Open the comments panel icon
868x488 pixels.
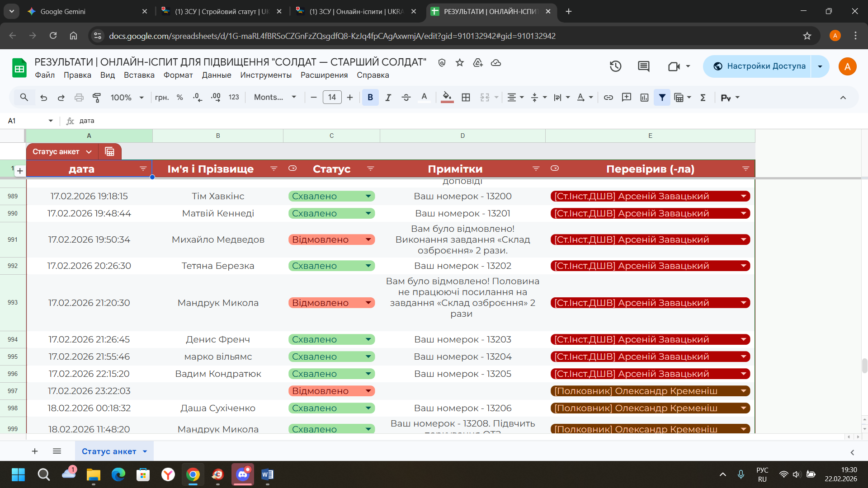[x=643, y=66]
